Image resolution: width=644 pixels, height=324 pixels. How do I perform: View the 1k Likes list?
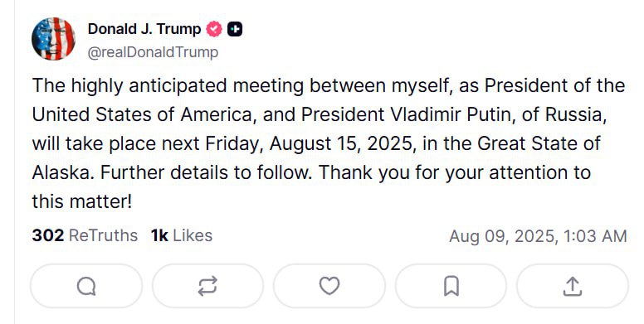[182, 235]
